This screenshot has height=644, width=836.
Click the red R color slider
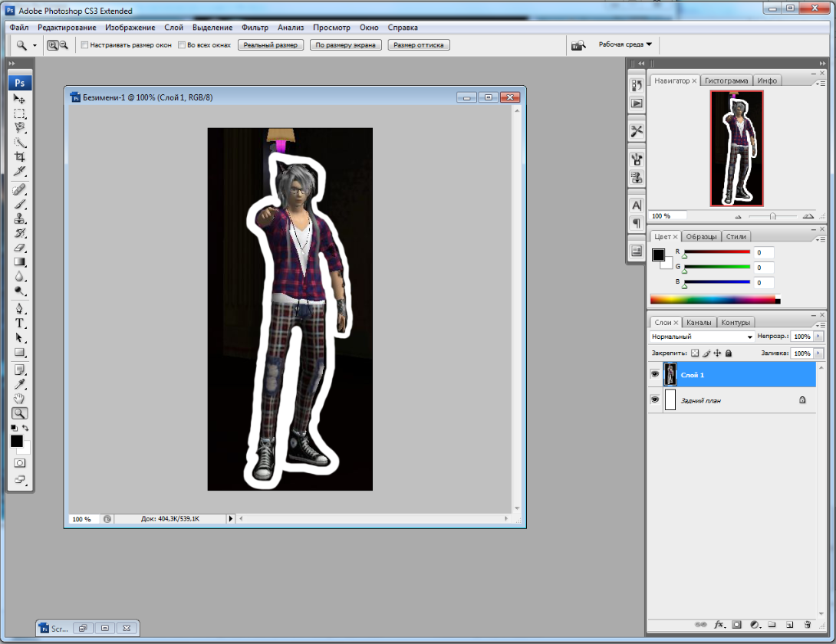[716, 251]
